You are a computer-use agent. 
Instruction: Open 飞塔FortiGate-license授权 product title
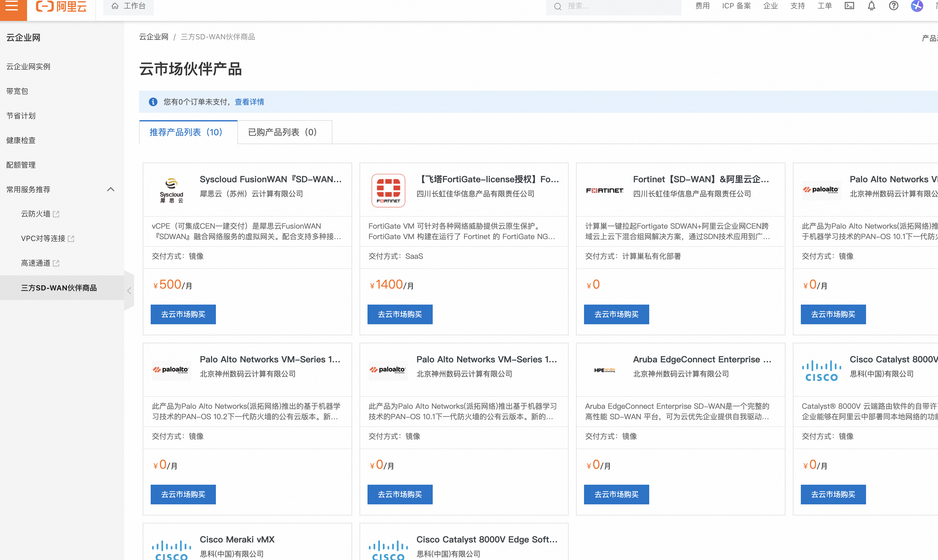point(488,179)
